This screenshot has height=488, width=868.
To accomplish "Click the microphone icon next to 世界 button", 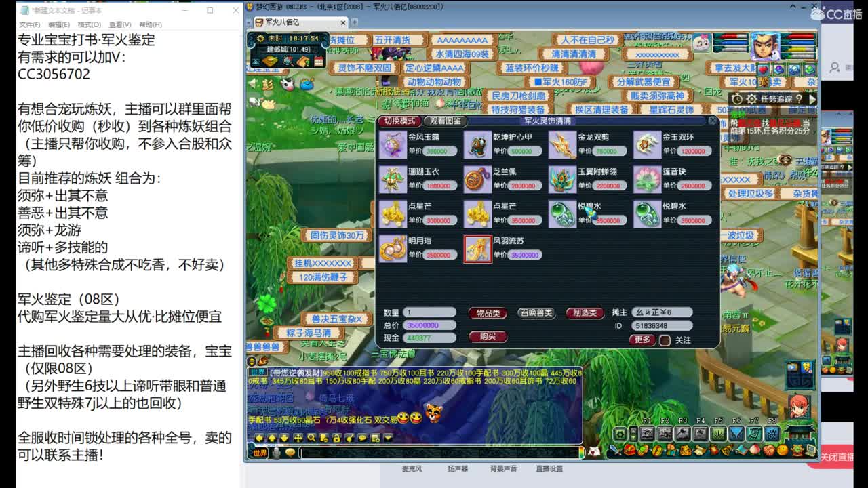I will click(x=275, y=452).
